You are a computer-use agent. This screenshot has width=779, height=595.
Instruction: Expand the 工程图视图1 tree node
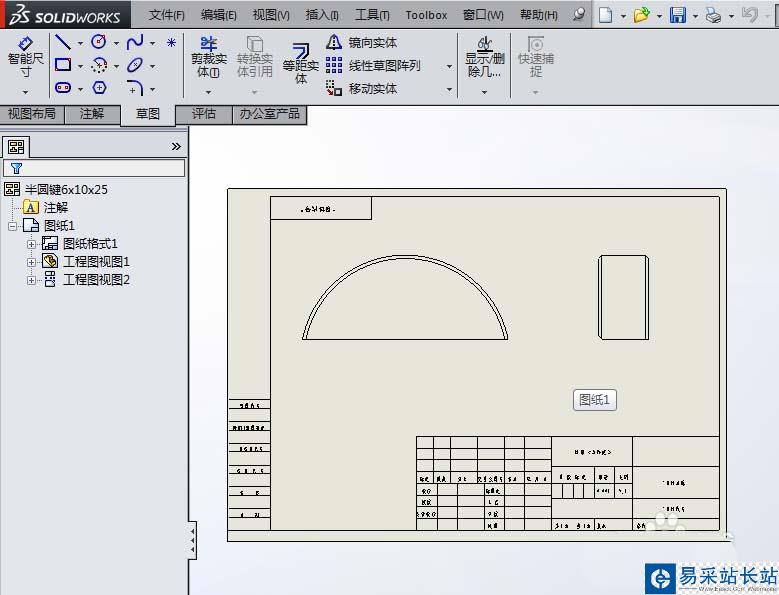pyautogui.click(x=31, y=262)
